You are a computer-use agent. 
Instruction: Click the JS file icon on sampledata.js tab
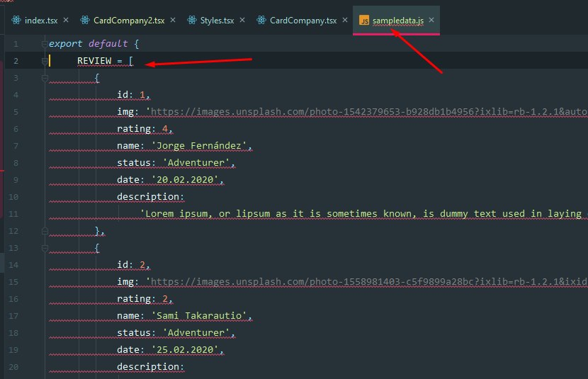363,20
